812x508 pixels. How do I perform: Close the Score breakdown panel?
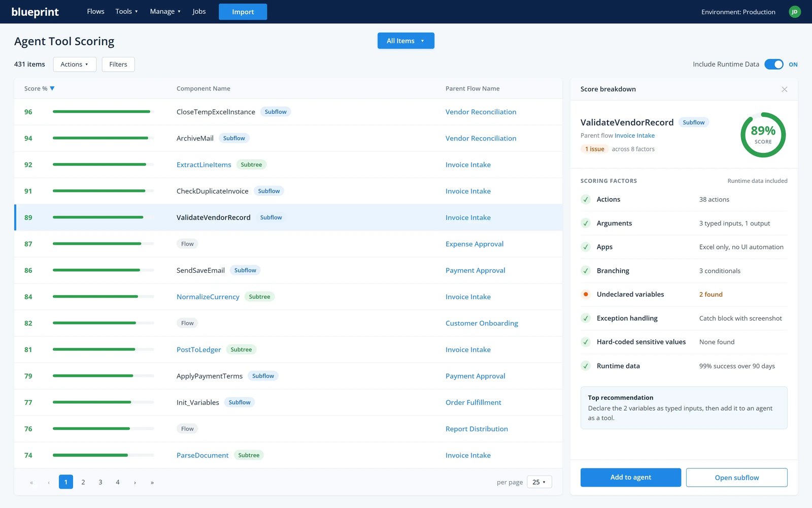784,89
